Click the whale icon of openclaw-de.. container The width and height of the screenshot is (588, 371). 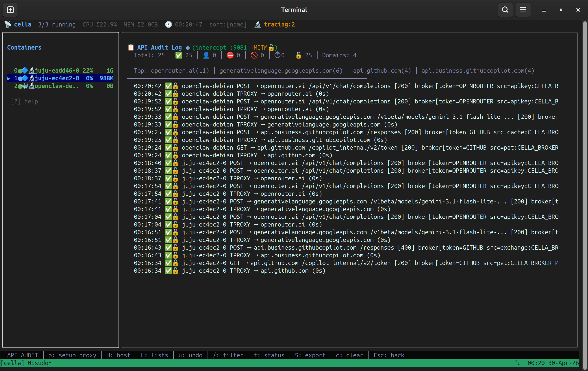[x=25, y=86]
